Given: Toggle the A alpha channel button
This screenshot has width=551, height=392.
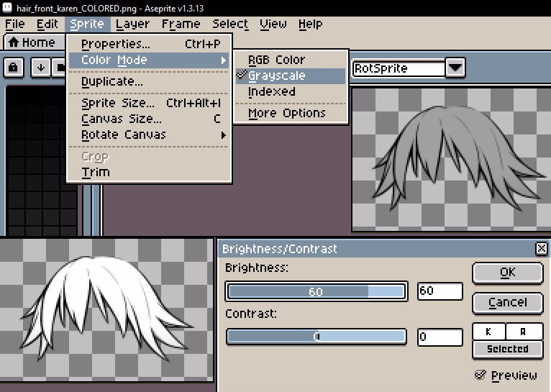Looking at the screenshot, I should (x=524, y=332).
